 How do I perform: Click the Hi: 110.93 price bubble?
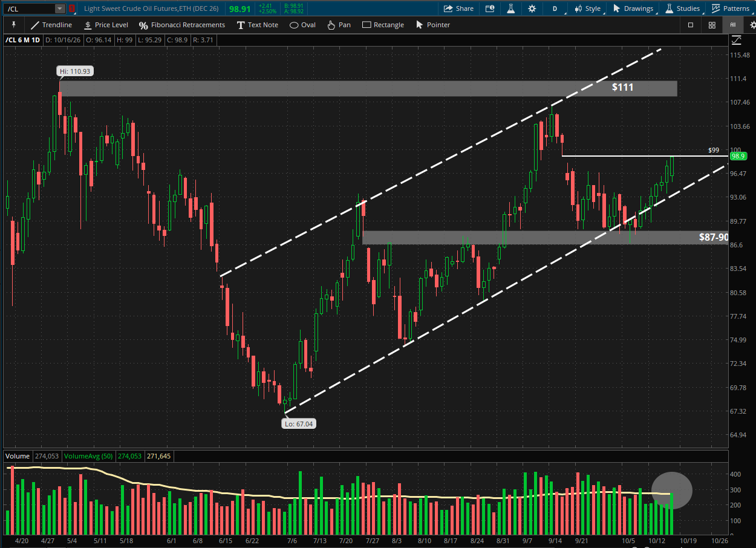tap(74, 71)
